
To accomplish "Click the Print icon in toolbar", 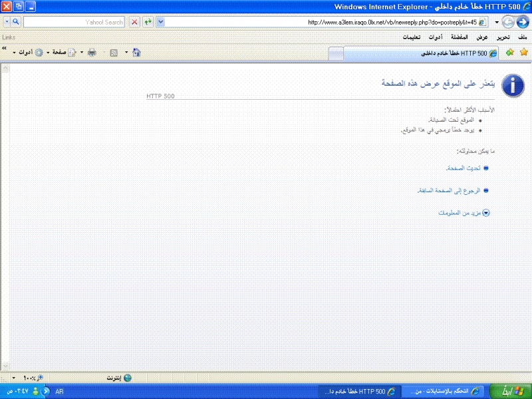I will point(92,52).
